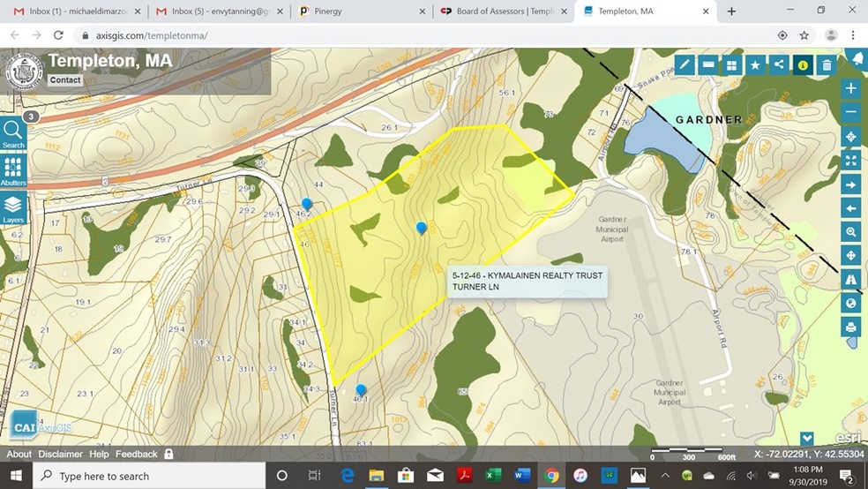Image resolution: width=868 pixels, height=489 pixels.
Task: Click the share map icon
Action: pyautogui.click(x=779, y=64)
